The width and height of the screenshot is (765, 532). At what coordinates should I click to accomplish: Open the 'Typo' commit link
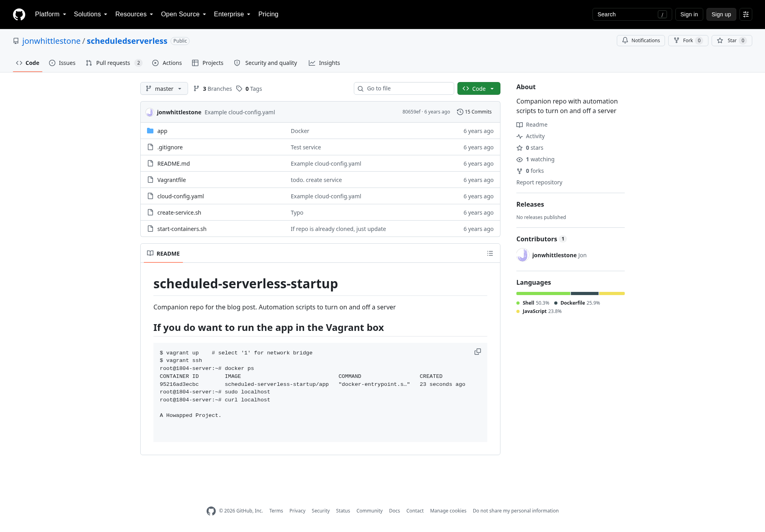[x=297, y=213]
